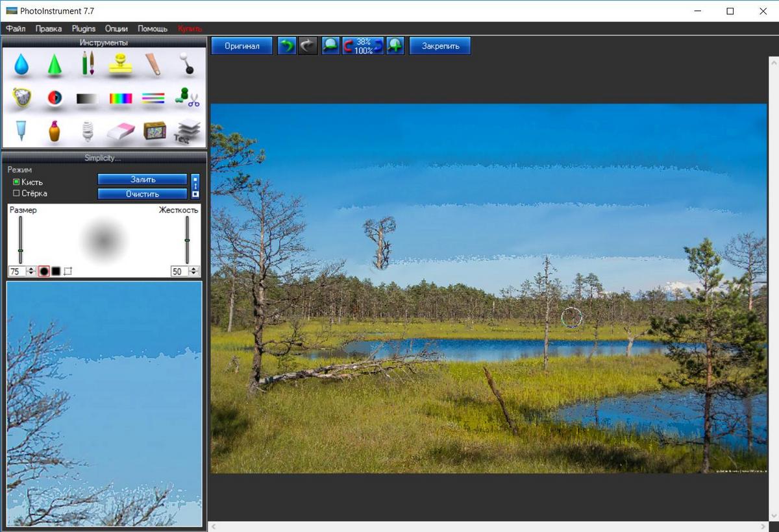Select the energy-saving light bulb Glow tool

[x=88, y=131]
